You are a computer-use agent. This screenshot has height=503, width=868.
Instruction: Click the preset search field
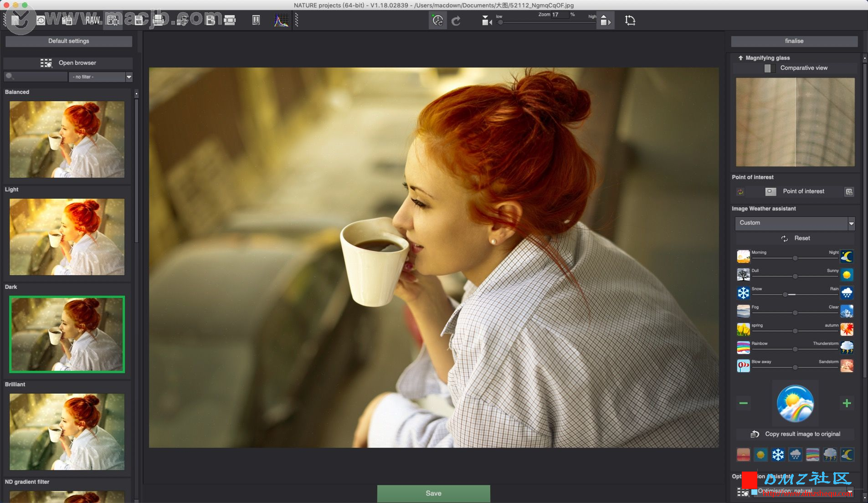(36, 77)
